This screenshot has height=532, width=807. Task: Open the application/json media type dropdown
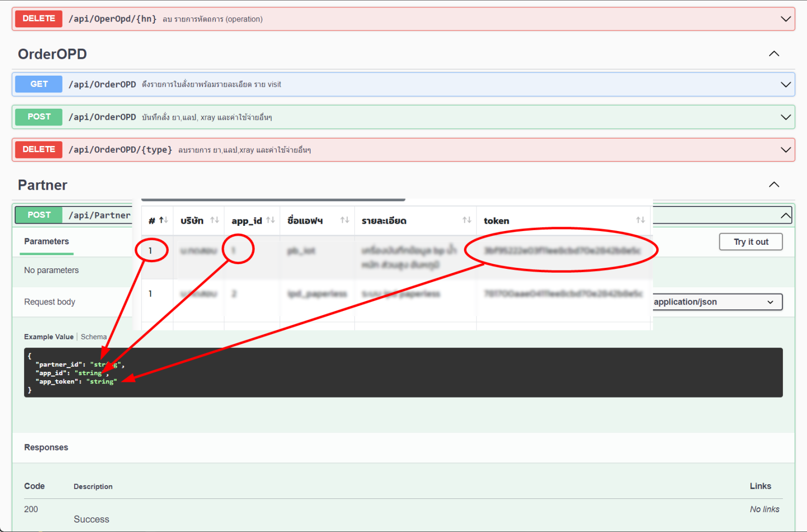(x=717, y=302)
